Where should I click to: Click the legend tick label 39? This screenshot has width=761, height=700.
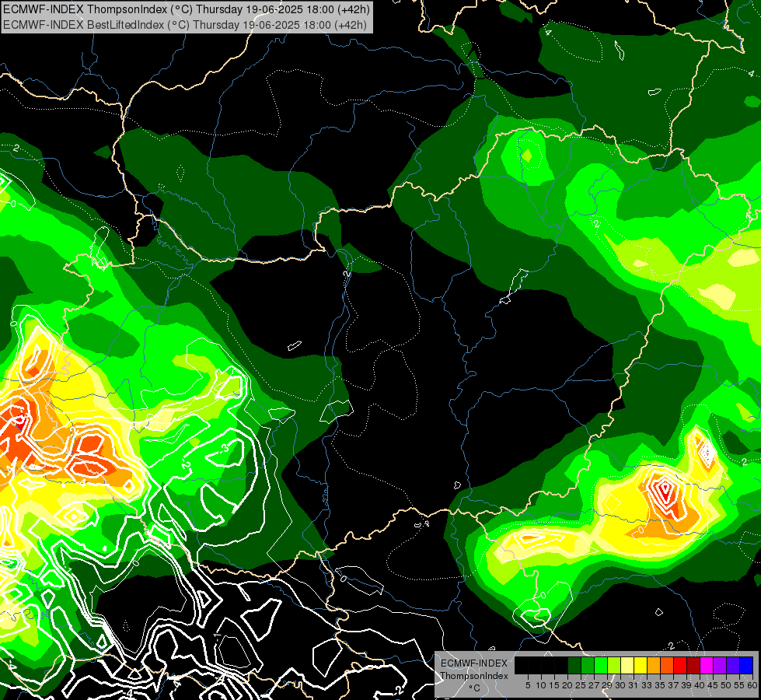click(686, 685)
